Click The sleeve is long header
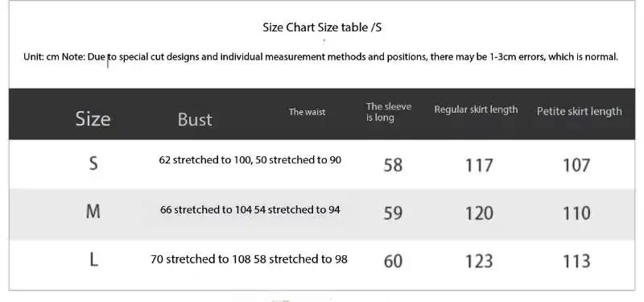This screenshot has height=302, width=644. tap(389, 112)
